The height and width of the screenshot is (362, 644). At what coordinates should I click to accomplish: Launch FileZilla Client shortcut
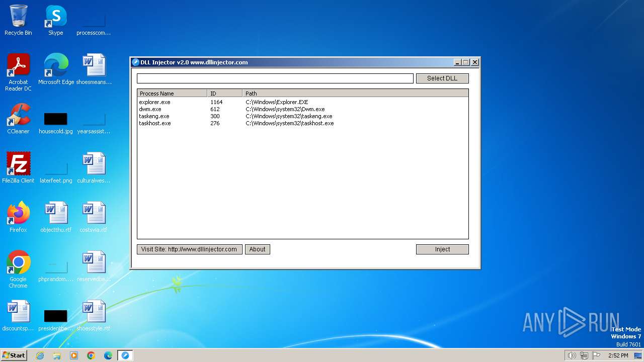pyautogui.click(x=18, y=167)
